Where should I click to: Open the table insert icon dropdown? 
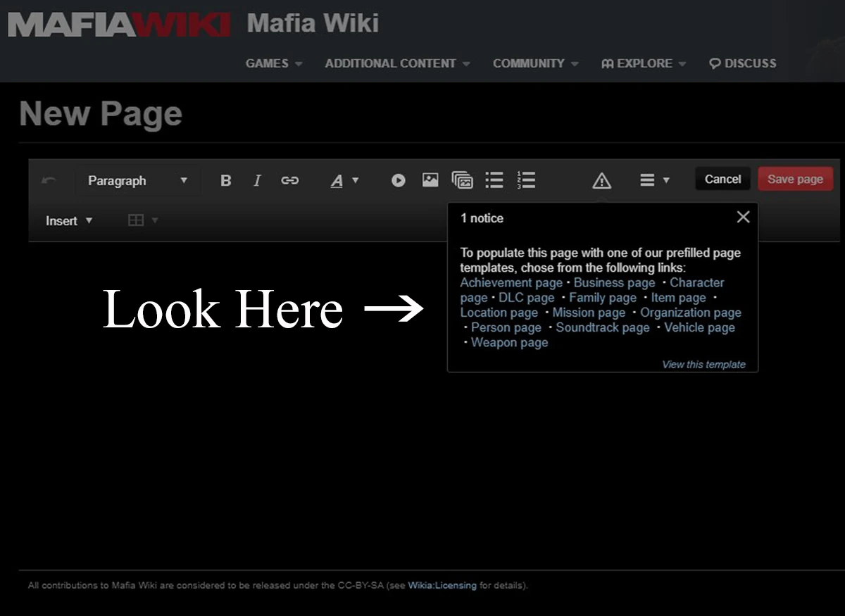click(143, 220)
